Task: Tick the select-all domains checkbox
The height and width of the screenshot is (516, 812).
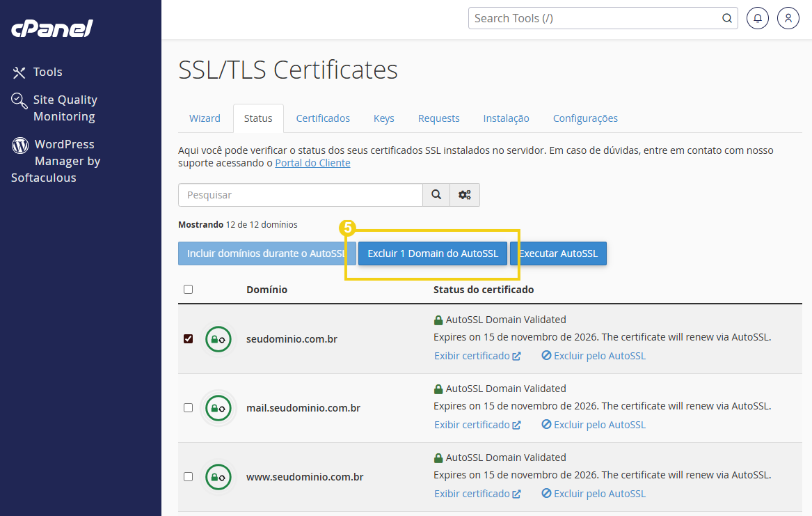Action: 188,289
